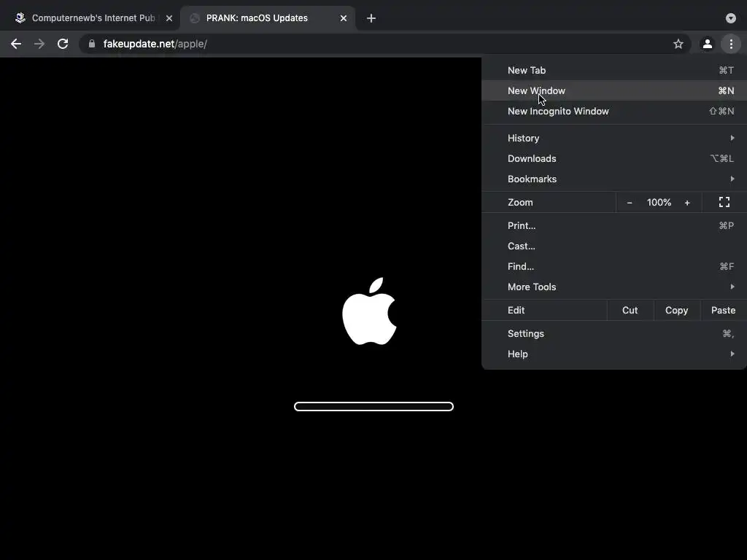Expand the History submenu
The image size is (747, 560).
point(614,138)
